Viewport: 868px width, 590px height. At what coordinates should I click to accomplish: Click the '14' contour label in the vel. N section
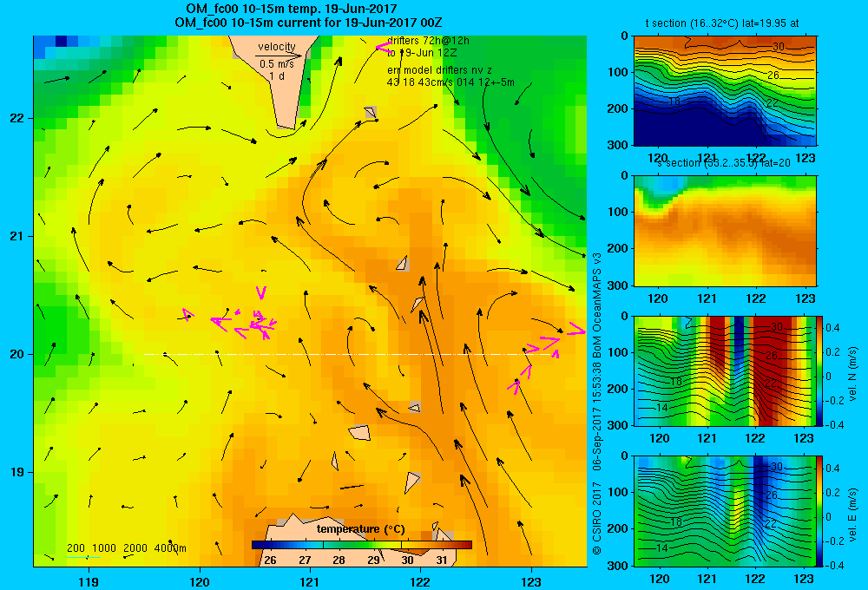[661, 408]
